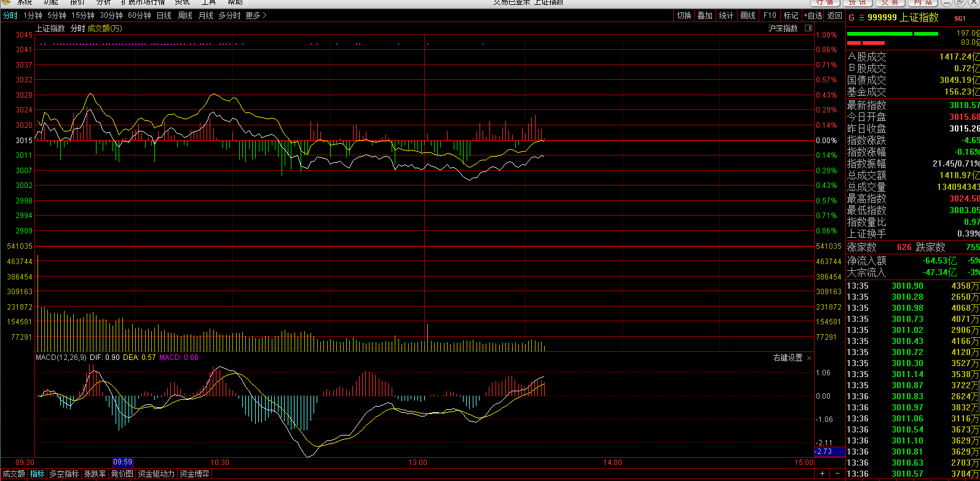Click the MACD(12,26,9) indicator title
Viewport: 980px width, 481px height.
[x=60, y=358]
